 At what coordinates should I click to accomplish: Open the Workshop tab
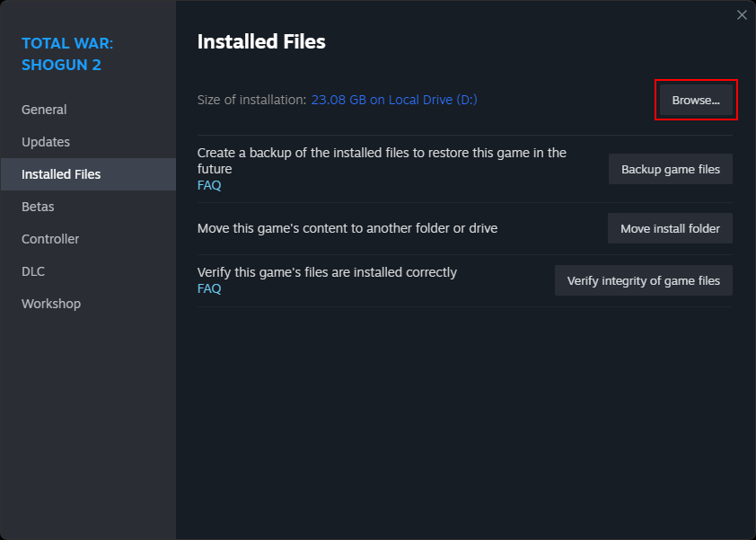[x=51, y=304]
